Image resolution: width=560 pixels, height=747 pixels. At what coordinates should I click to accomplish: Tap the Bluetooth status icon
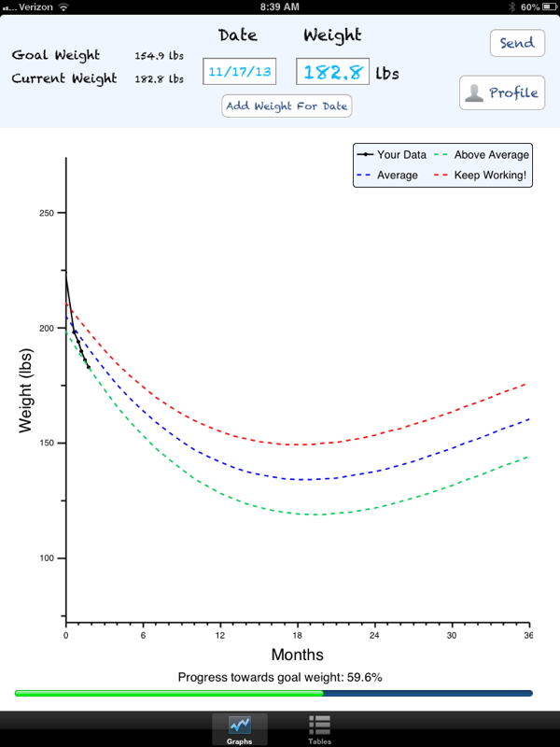tap(512, 7)
